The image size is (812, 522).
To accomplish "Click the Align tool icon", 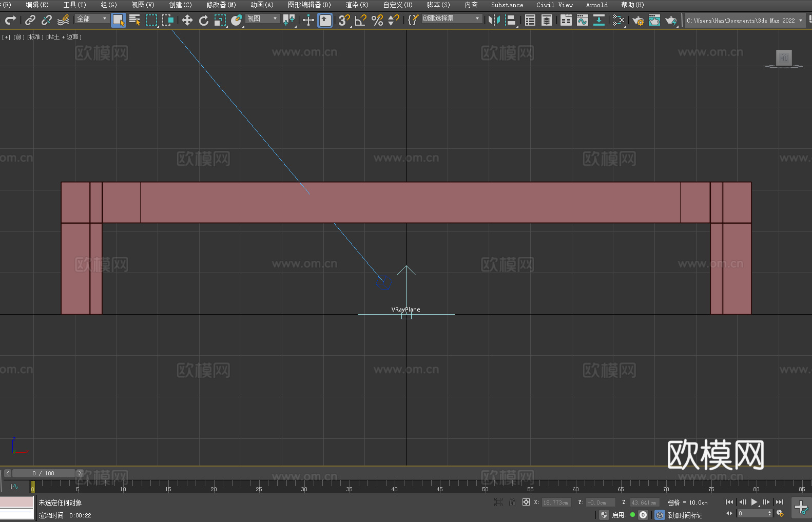I will coord(511,20).
